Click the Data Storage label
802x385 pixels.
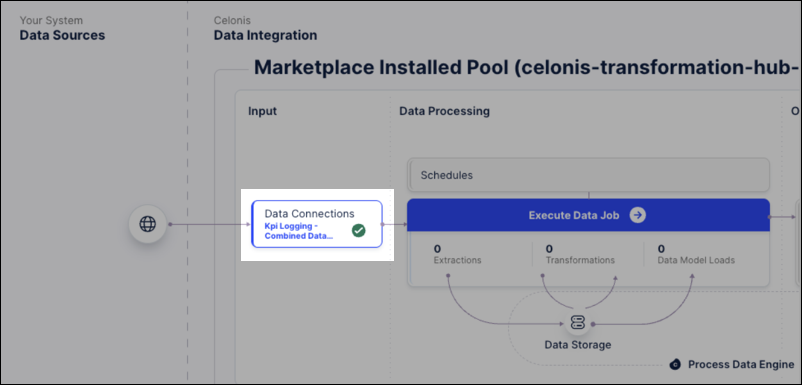click(x=577, y=345)
